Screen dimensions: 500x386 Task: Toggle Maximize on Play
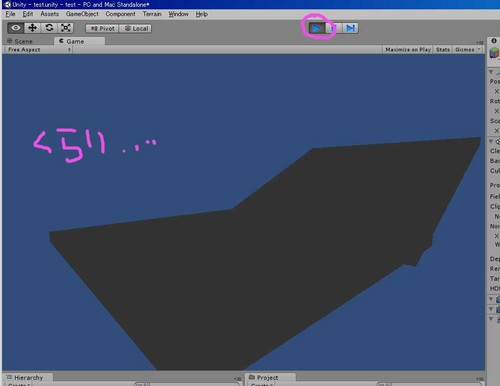tap(408, 50)
